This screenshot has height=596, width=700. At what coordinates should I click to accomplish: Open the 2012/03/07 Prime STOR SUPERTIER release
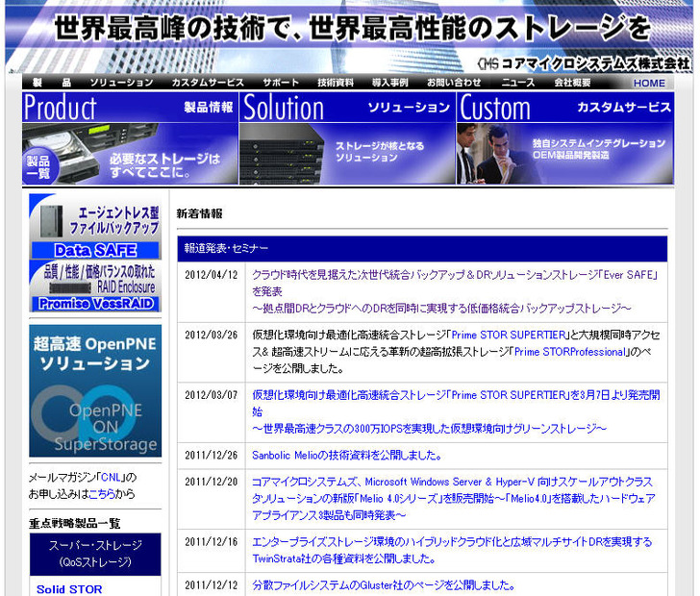click(x=456, y=411)
